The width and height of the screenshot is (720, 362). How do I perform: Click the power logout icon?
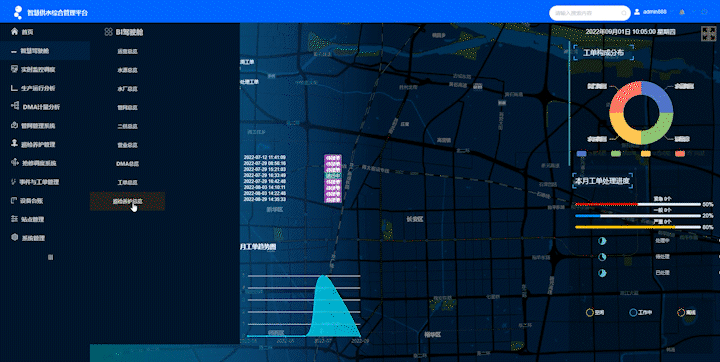(704, 12)
